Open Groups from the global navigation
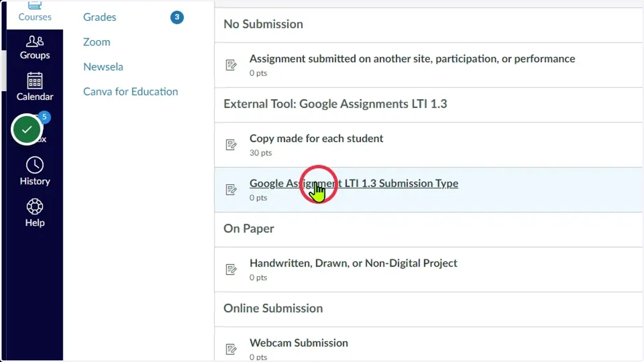Screen dimensions: 644x362 tap(35, 47)
